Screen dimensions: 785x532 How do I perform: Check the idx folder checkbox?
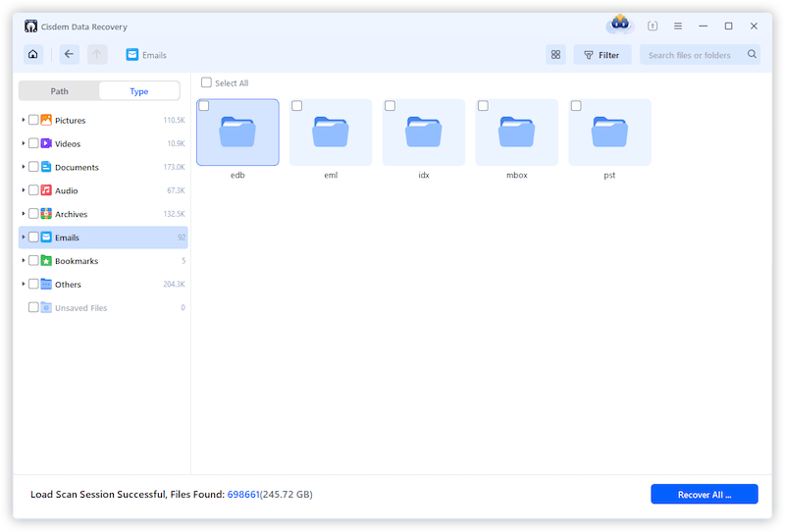[390, 106]
